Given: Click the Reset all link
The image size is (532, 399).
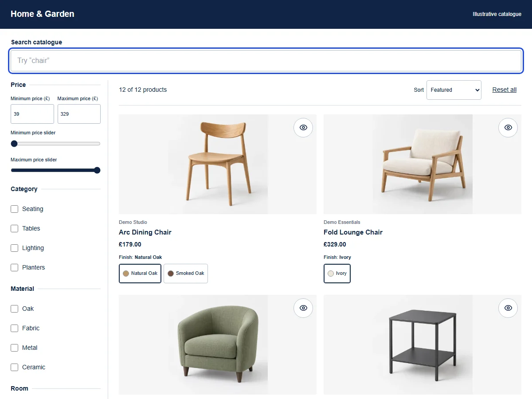Looking at the screenshot, I should pyautogui.click(x=505, y=90).
